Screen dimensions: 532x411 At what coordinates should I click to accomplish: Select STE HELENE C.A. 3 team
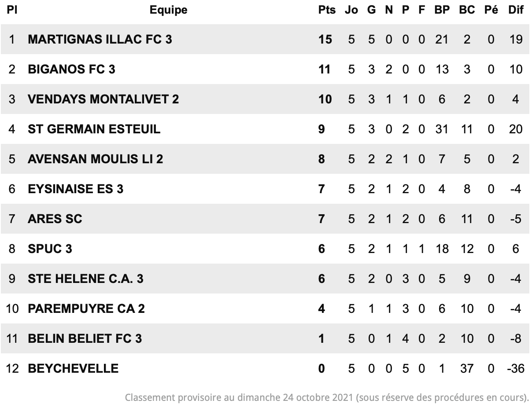[85, 279]
